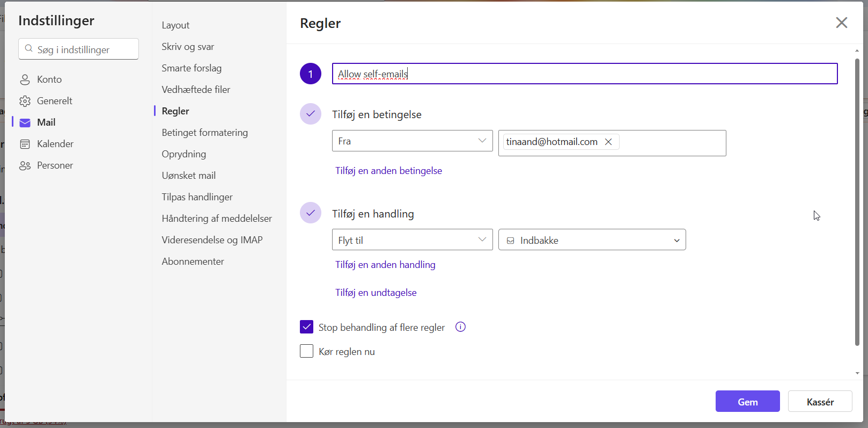
Task: Open the Flyt til action dropdown
Action: point(412,240)
